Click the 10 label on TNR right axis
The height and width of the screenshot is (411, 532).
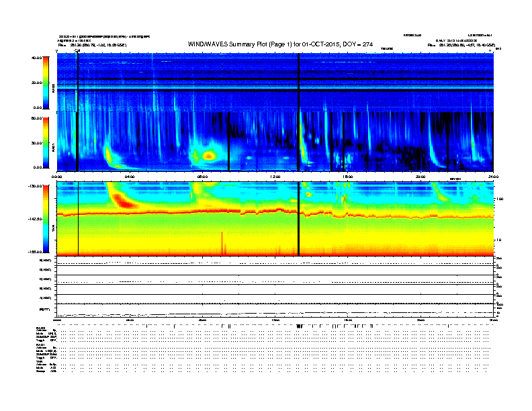498,240
